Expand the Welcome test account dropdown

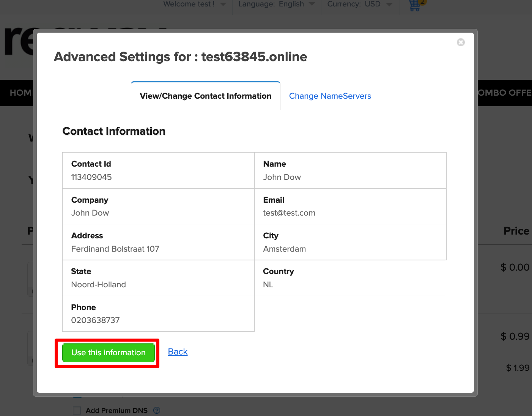pyautogui.click(x=194, y=4)
